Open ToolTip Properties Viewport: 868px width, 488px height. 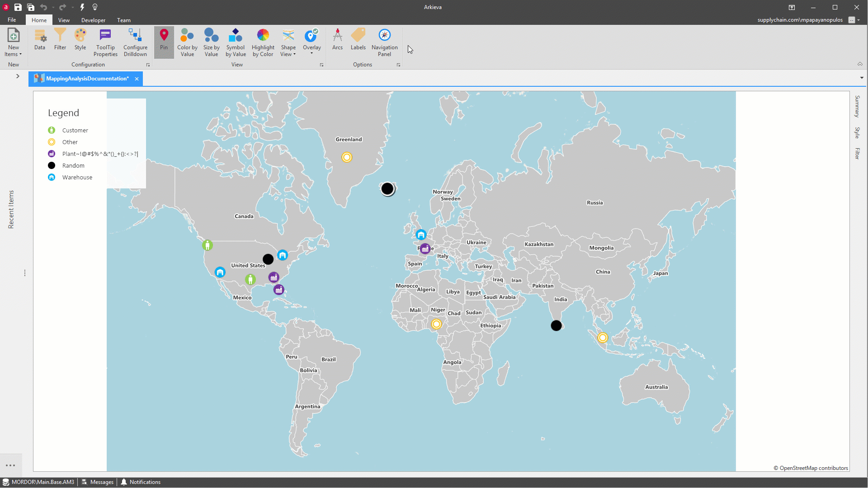click(x=105, y=42)
